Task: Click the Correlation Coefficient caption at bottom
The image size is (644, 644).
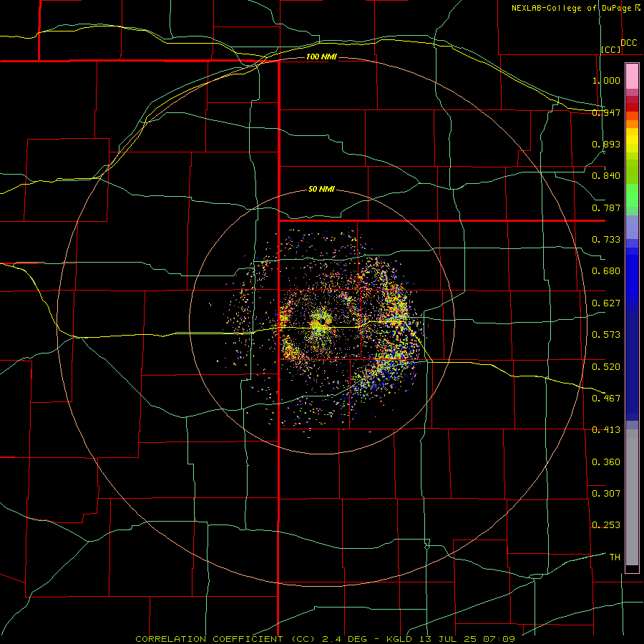Action: [x=325, y=639]
